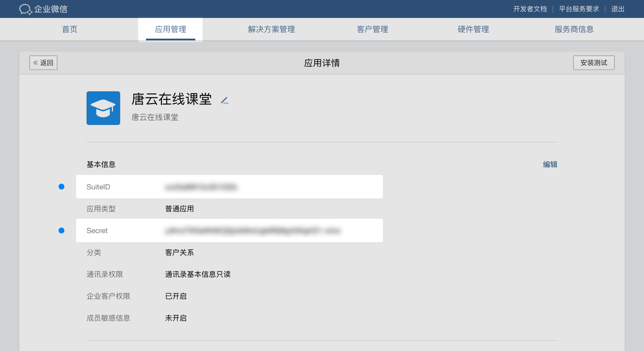Screen dimensions: 644x351
Task: Click the Secret label
Action: [x=97, y=230]
